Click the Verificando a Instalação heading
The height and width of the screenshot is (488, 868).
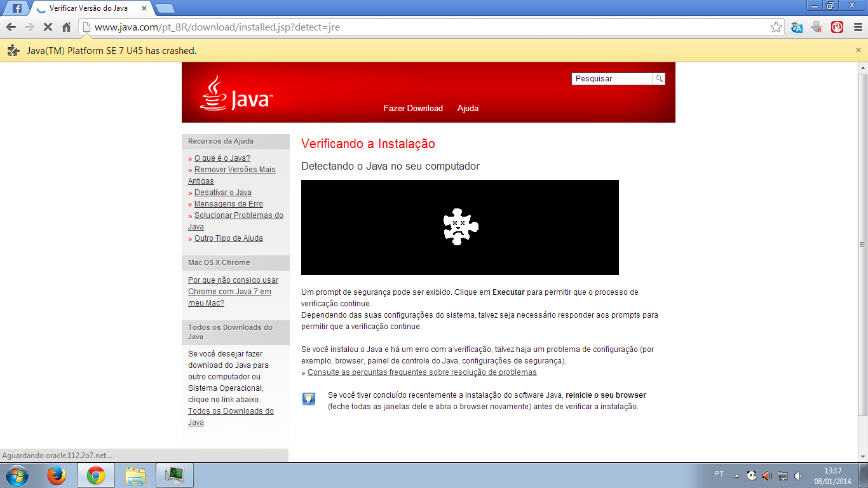(368, 144)
